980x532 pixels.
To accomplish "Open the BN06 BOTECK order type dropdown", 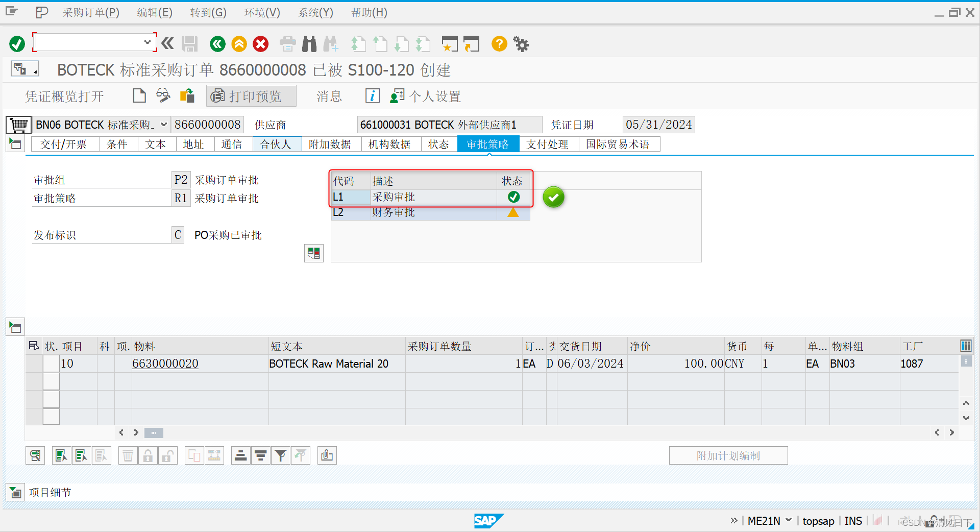I will point(164,125).
